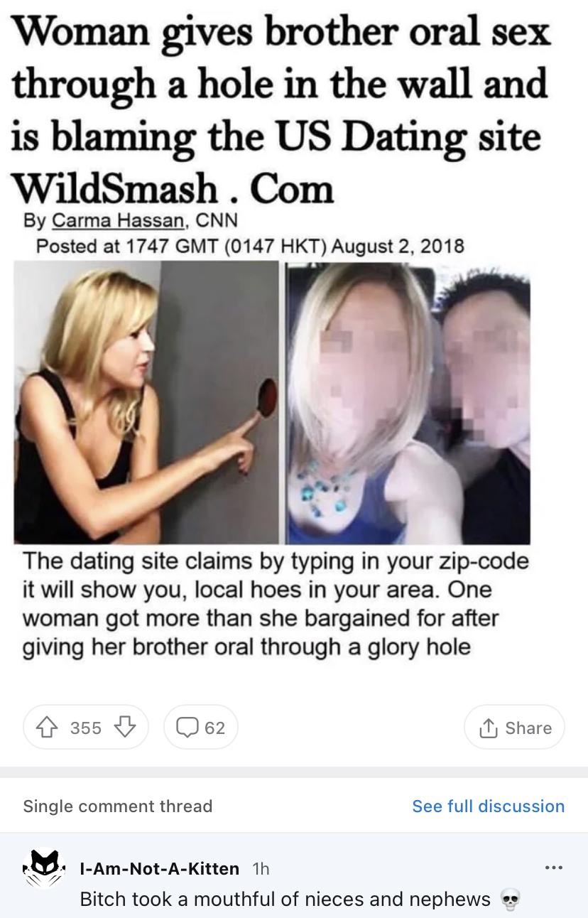The height and width of the screenshot is (918, 588).
Task: Click the 355 vote count
Action: click(85, 727)
